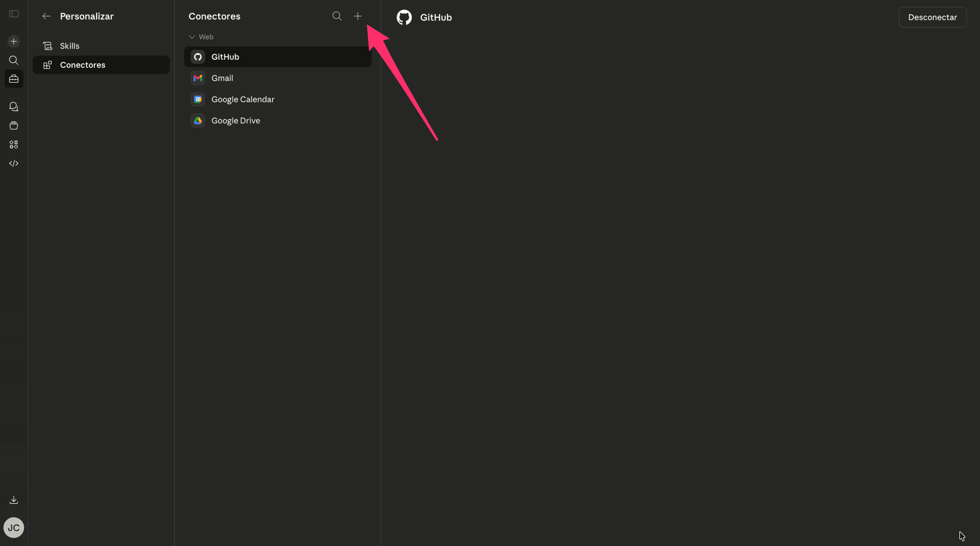Select the Google Drive connector

pos(235,121)
